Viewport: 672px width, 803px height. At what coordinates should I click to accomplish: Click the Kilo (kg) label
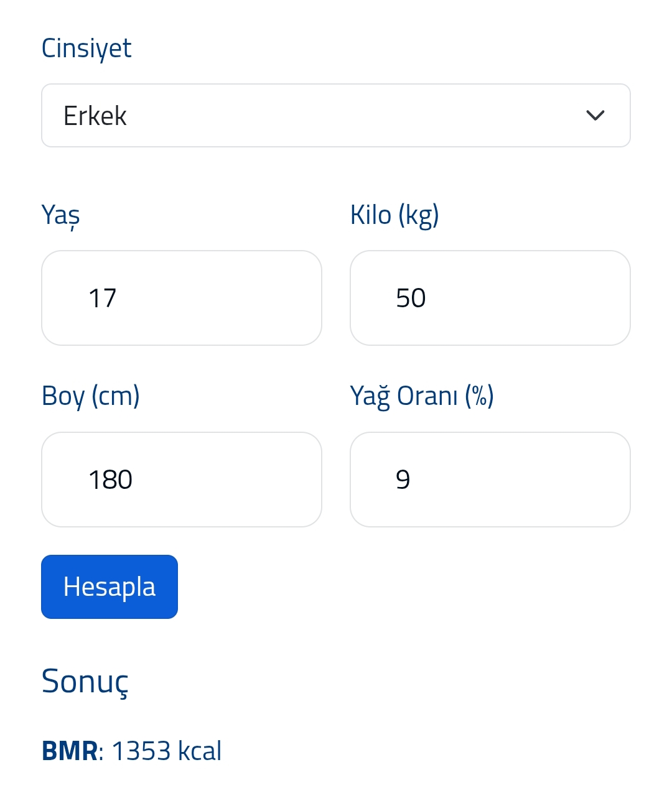tap(394, 215)
